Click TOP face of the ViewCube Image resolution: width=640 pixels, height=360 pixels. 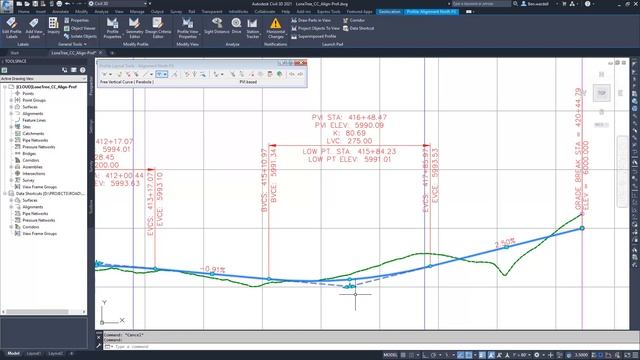pos(602,93)
